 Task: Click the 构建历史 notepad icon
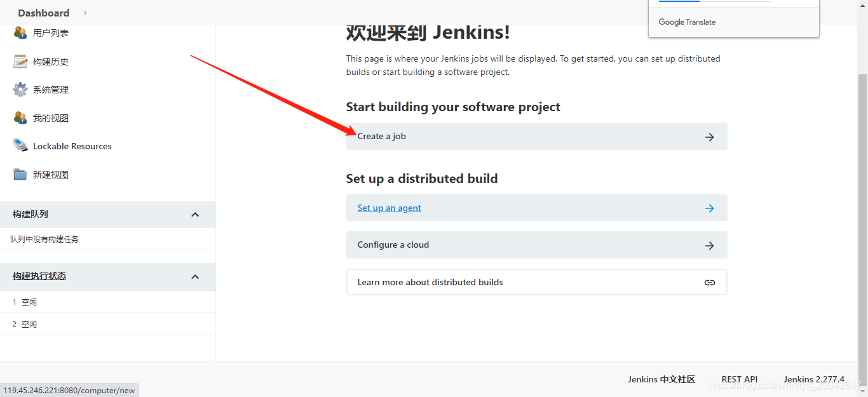[x=20, y=61]
